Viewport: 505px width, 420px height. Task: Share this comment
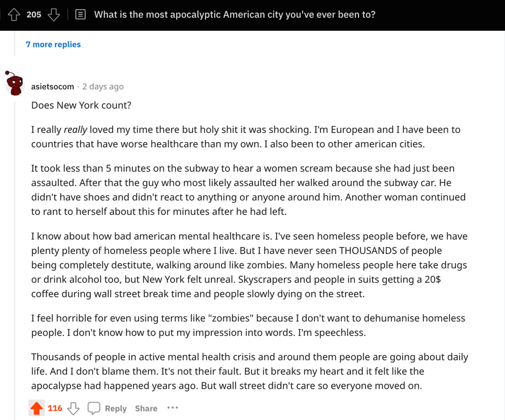coord(146,408)
